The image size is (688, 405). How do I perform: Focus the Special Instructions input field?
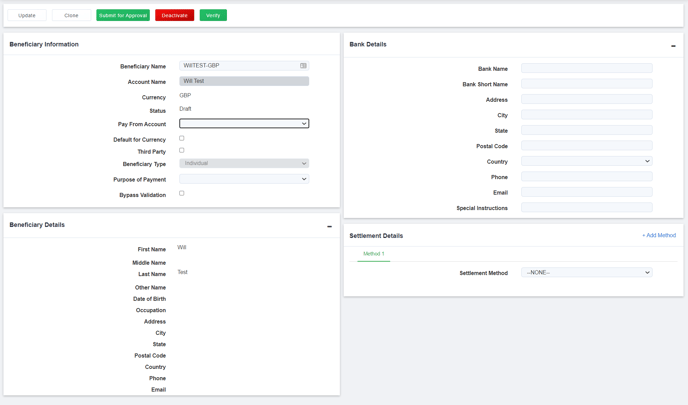[586, 208]
